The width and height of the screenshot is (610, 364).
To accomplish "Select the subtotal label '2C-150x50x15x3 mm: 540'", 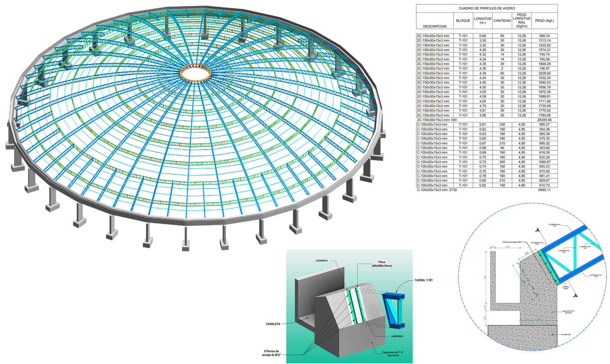I will [437, 120].
